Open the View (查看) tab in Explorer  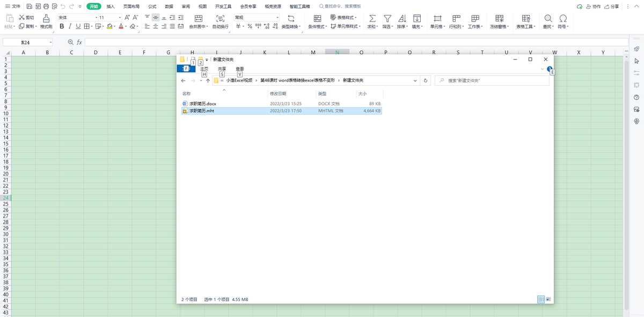click(239, 69)
